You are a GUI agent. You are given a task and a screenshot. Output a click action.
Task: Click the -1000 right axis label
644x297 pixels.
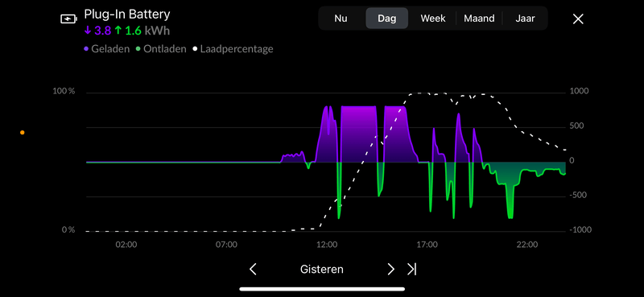[x=580, y=229]
